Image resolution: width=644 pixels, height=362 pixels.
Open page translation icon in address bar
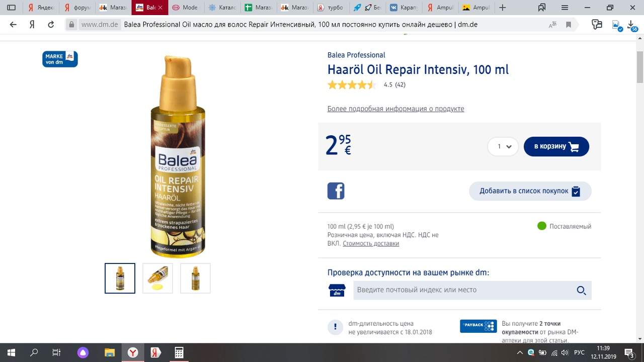click(x=552, y=24)
